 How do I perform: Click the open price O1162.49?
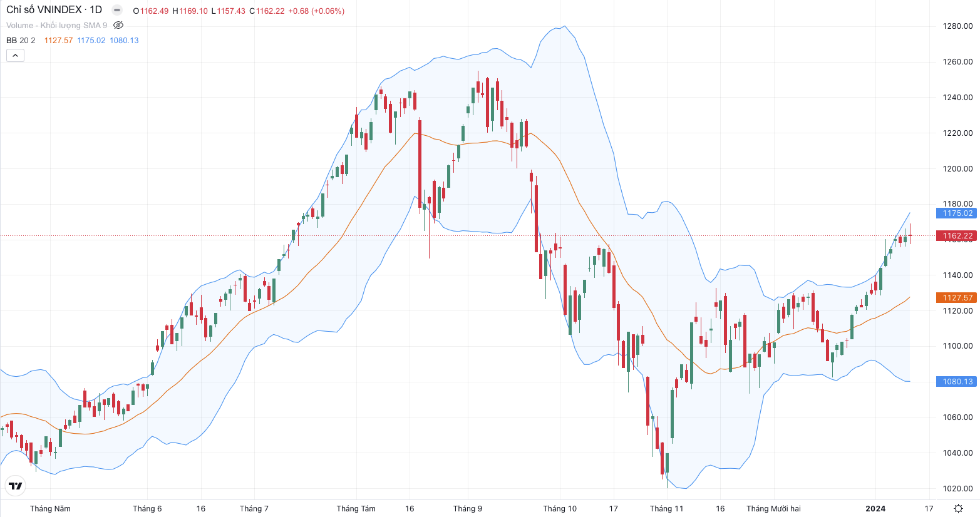(150, 11)
